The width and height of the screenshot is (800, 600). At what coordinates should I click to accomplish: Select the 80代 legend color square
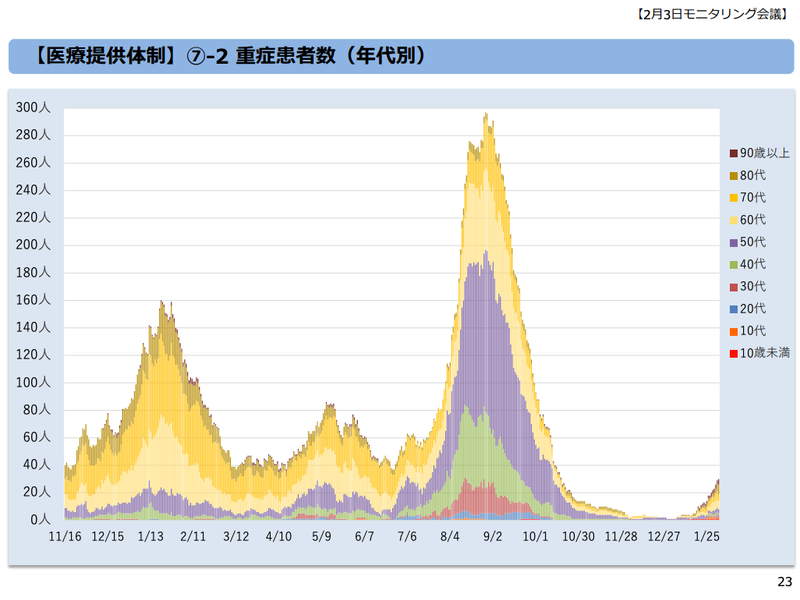pyautogui.click(x=734, y=175)
